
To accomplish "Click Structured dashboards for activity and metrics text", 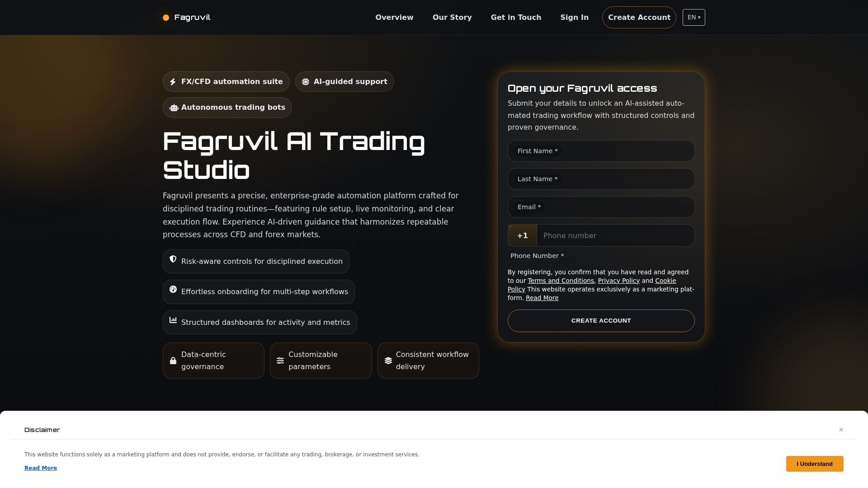I will [266, 323].
